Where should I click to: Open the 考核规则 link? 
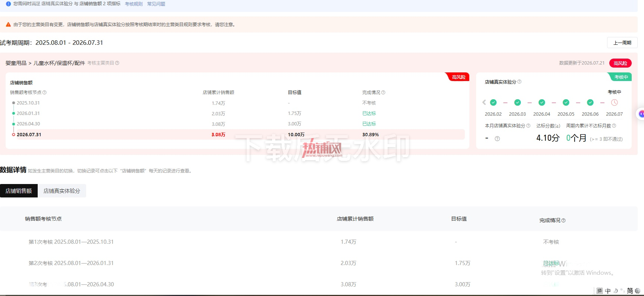[x=134, y=4]
